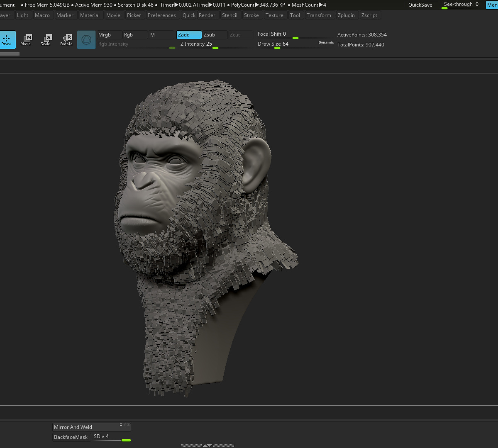Image resolution: width=498 pixels, height=448 pixels.
Task: Click the PolyCount 348.736 KP status
Action: tap(258, 5)
